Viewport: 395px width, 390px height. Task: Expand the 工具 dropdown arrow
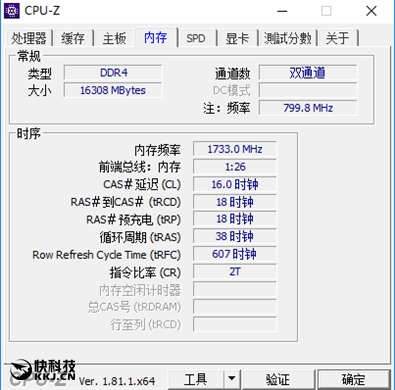coord(232,379)
